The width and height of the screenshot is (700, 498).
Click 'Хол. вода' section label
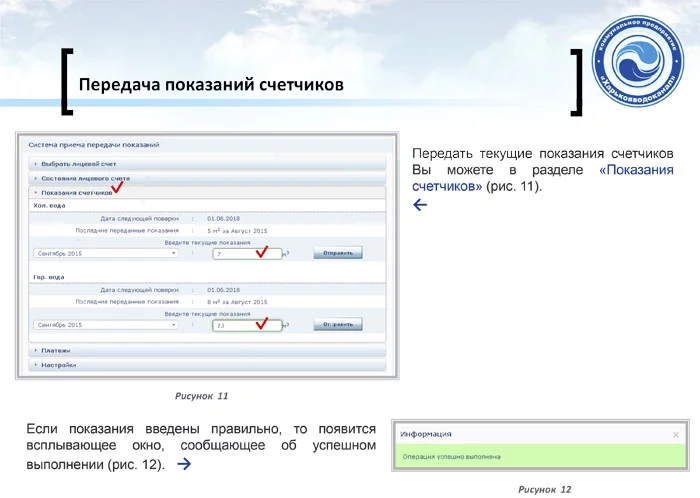pyautogui.click(x=49, y=205)
